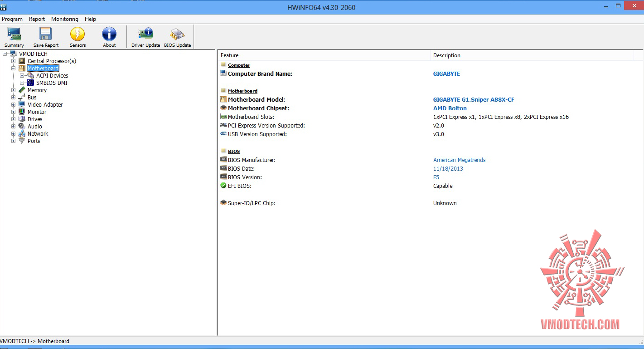Expand the Drives tree node
This screenshot has width=644, height=349.
point(13,119)
